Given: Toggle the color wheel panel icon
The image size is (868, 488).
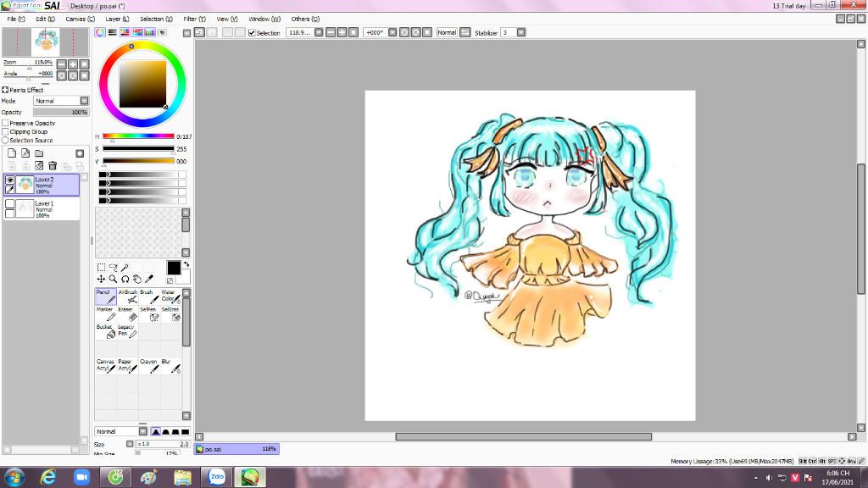Looking at the screenshot, I should (x=100, y=33).
